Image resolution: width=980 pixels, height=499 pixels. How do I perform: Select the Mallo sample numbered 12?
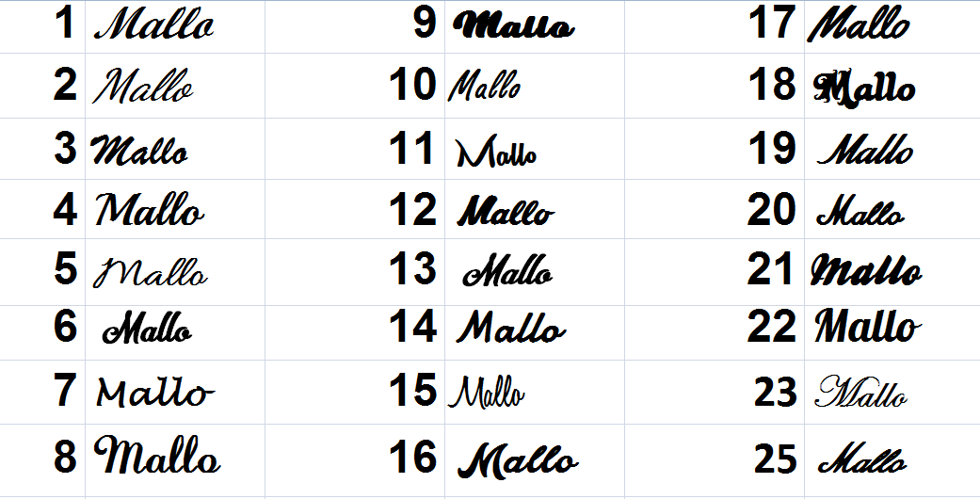pyautogui.click(x=506, y=211)
